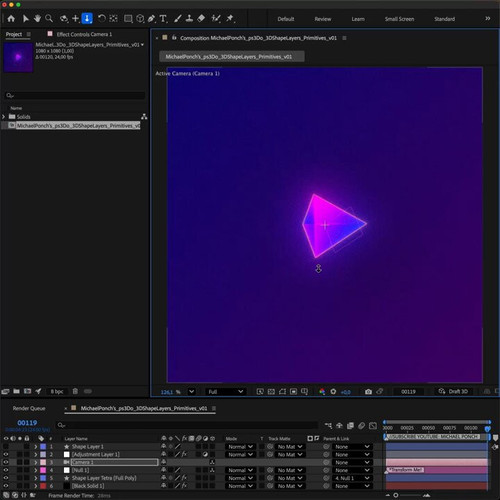Toggle the Draft 3D button
This screenshot has width=500, height=500.
click(453, 391)
